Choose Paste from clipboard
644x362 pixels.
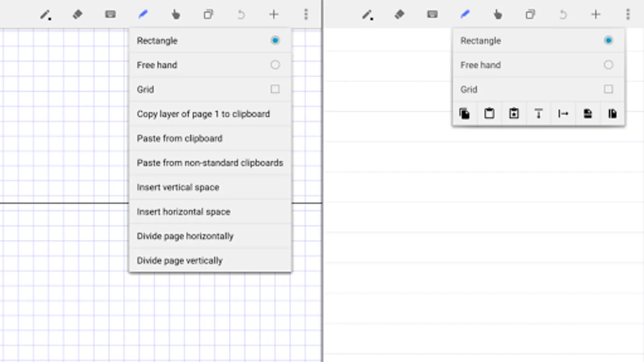[210, 138]
